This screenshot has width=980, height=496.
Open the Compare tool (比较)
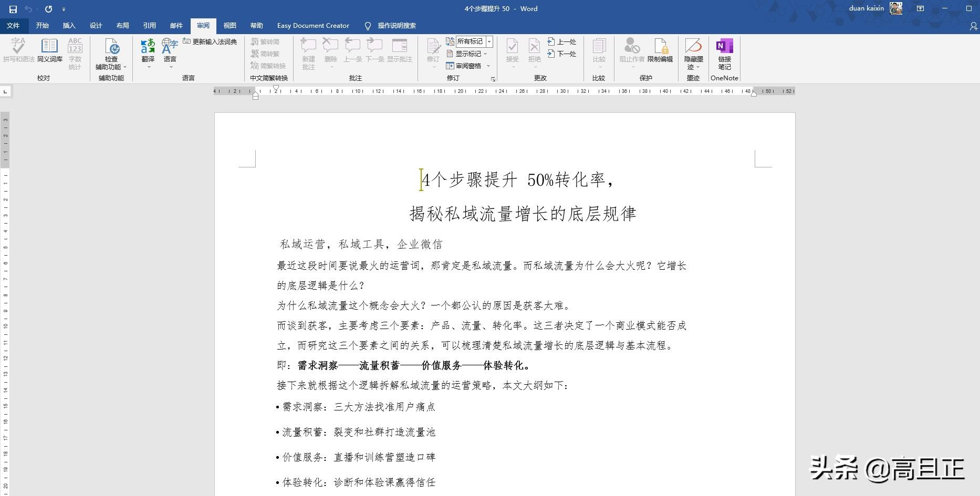[599, 52]
